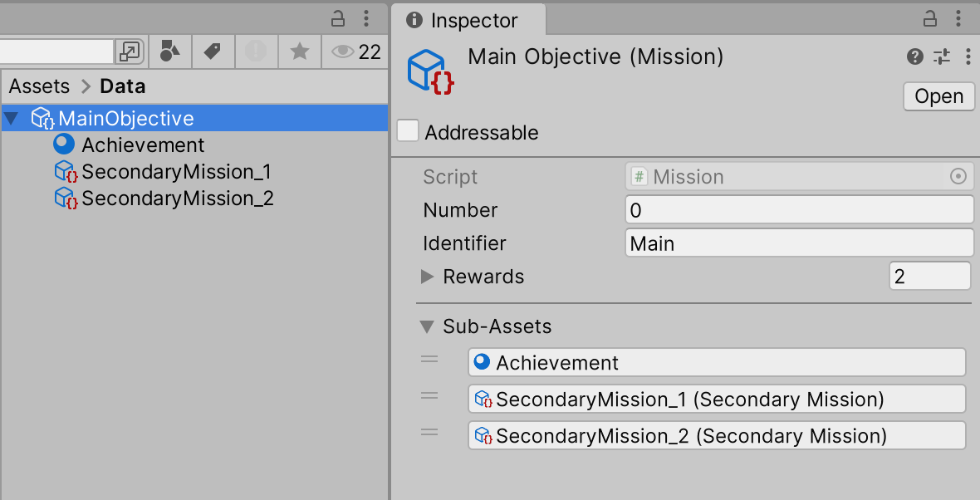Expand the Rewards foldout

pyautogui.click(x=428, y=277)
